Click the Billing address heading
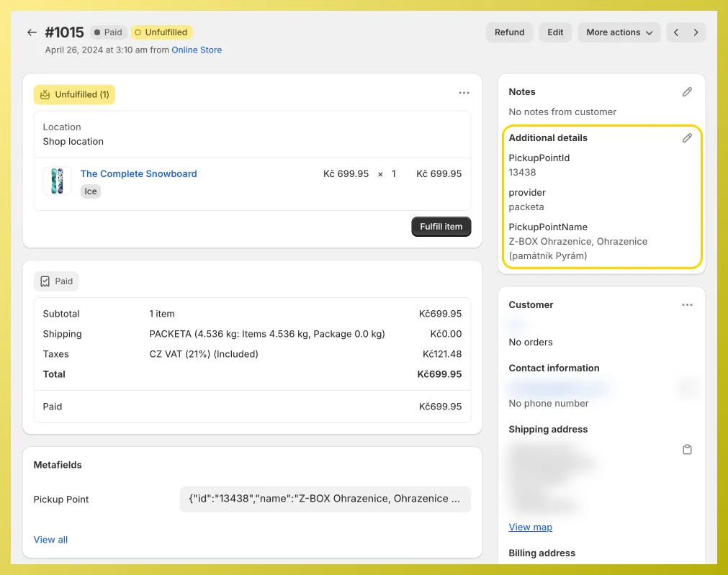This screenshot has width=728, height=575. (x=541, y=553)
